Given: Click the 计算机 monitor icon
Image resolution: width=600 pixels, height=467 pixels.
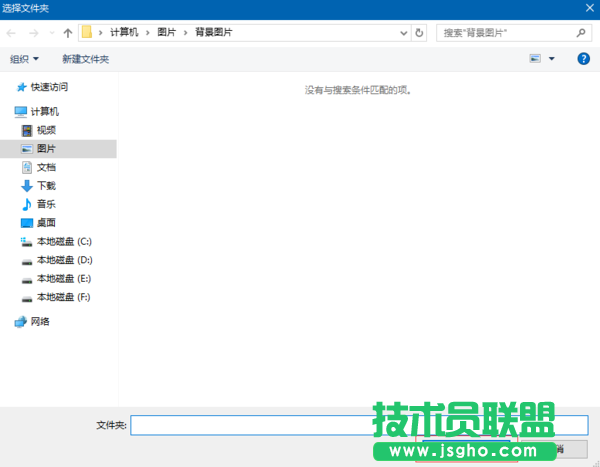Looking at the screenshot, I should coord(21,112).
